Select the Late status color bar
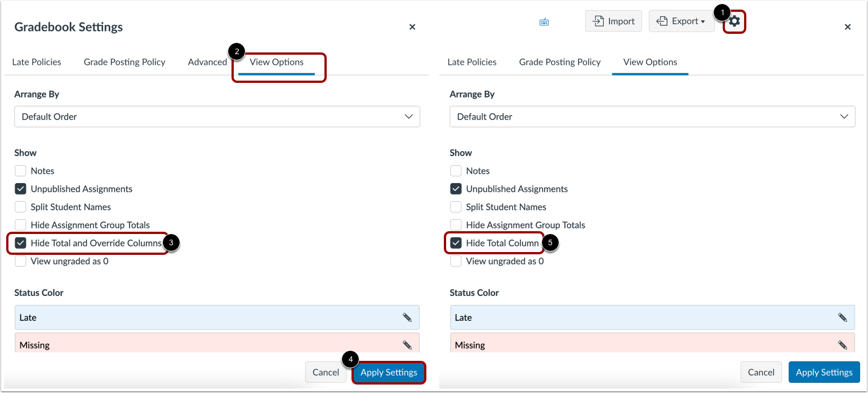Viewport: 868px width, 393px height. click(217, 317)
